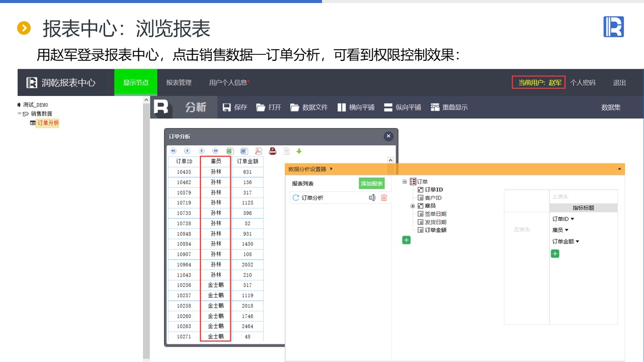Expand the 雇员 field node
Viewport: 644px width, 362px height.
point(413,206)
